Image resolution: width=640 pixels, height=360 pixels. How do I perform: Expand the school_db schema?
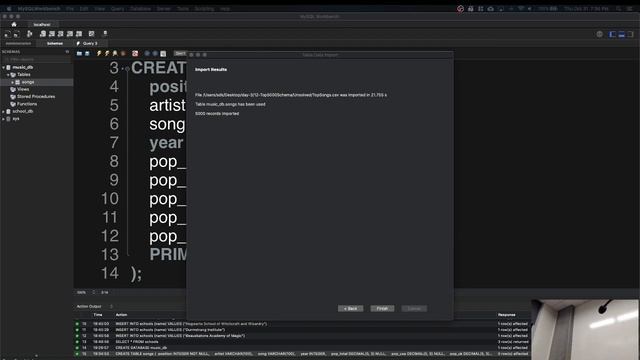click(x=4, y=111)
